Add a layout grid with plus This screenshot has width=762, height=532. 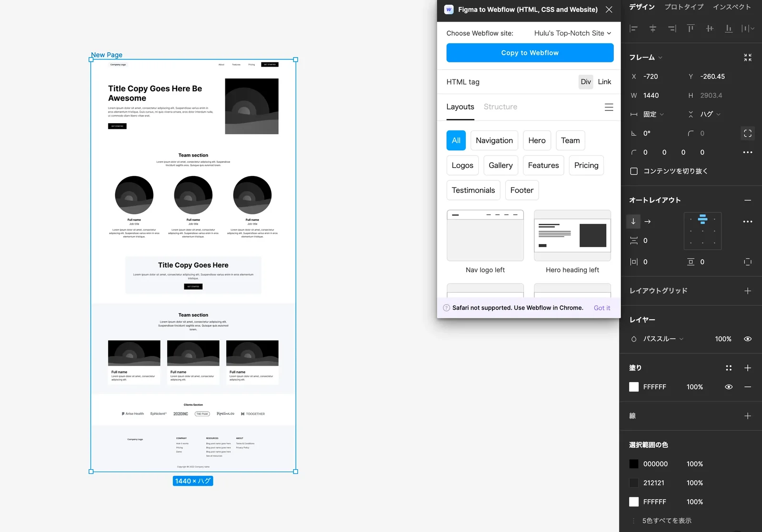point(748,291)
